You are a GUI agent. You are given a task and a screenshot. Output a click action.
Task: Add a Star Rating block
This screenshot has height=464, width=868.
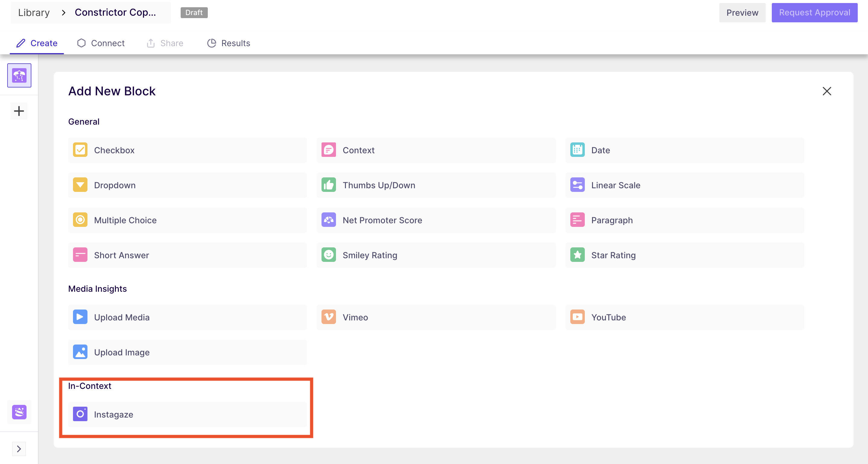pyautogui.click(x=685, y=256)
